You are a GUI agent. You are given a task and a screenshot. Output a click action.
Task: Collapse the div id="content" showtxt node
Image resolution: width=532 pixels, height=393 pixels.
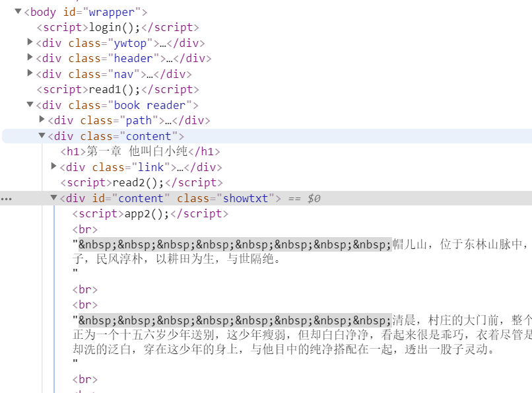tap(53, 197)
